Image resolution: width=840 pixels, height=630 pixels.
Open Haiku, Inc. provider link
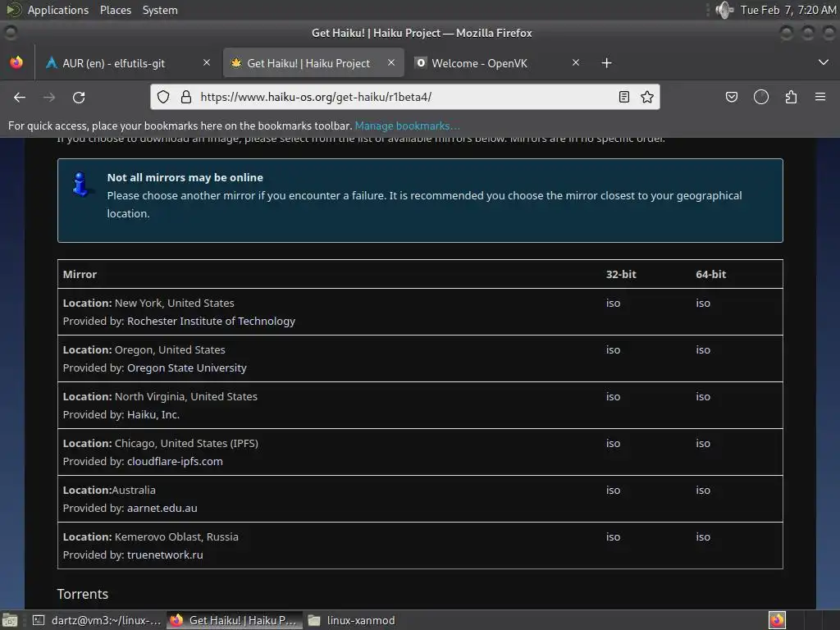[x=153, y=414]
